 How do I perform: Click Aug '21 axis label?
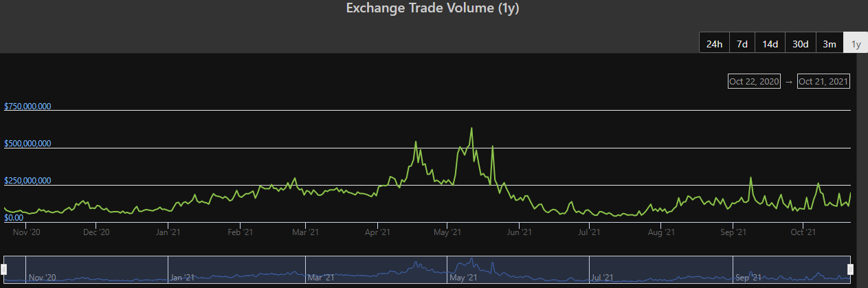pos(660,232)
